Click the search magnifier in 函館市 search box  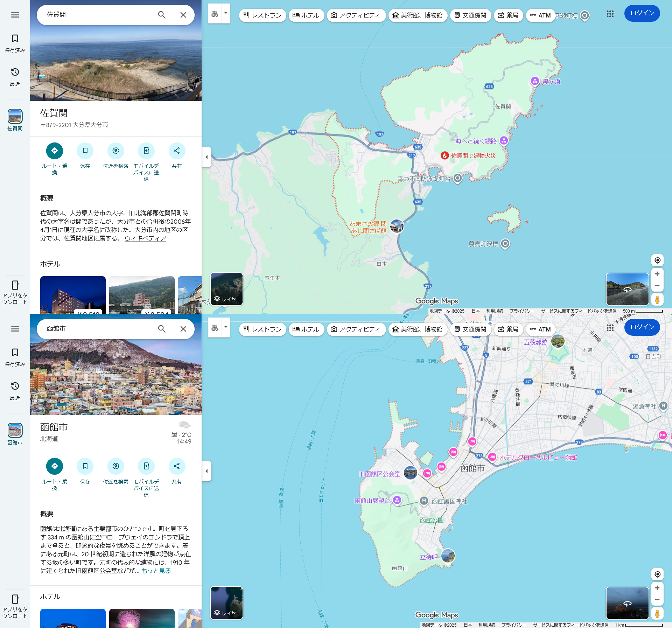coord(162,329)
